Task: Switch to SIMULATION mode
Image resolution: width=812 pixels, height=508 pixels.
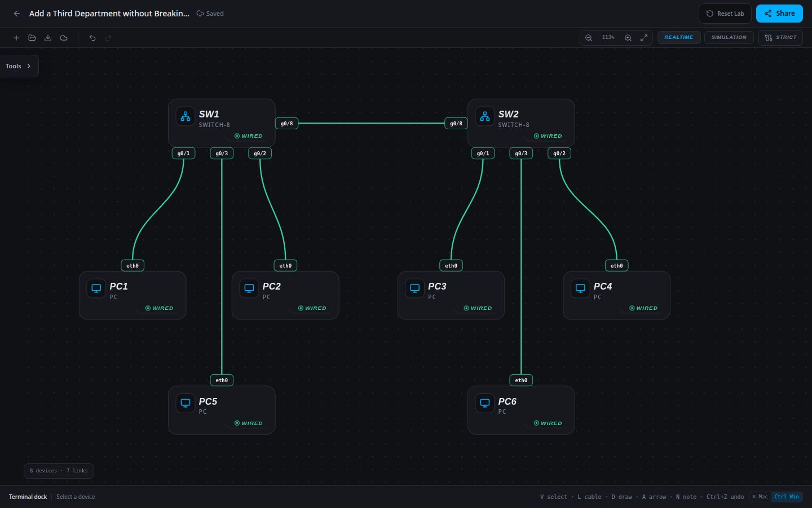Action: pyautogui.click(x=729, y=38)
